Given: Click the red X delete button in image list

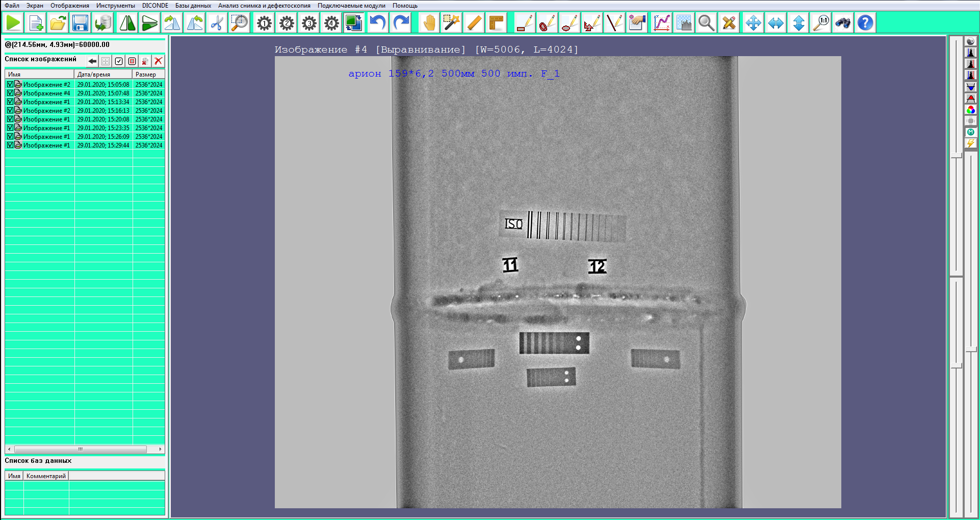Looking at the screenshot, I should [x=159, y=61].
